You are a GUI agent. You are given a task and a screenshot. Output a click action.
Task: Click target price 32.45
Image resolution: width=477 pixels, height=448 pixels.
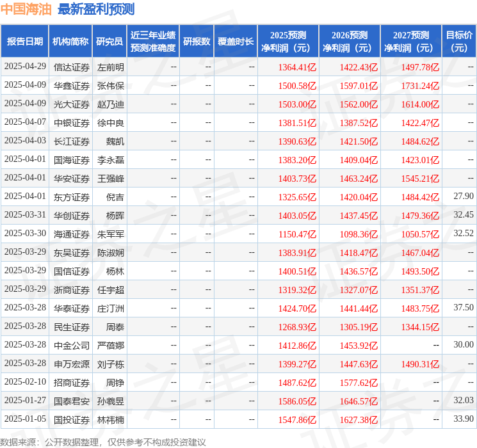(x=464, y=215)
